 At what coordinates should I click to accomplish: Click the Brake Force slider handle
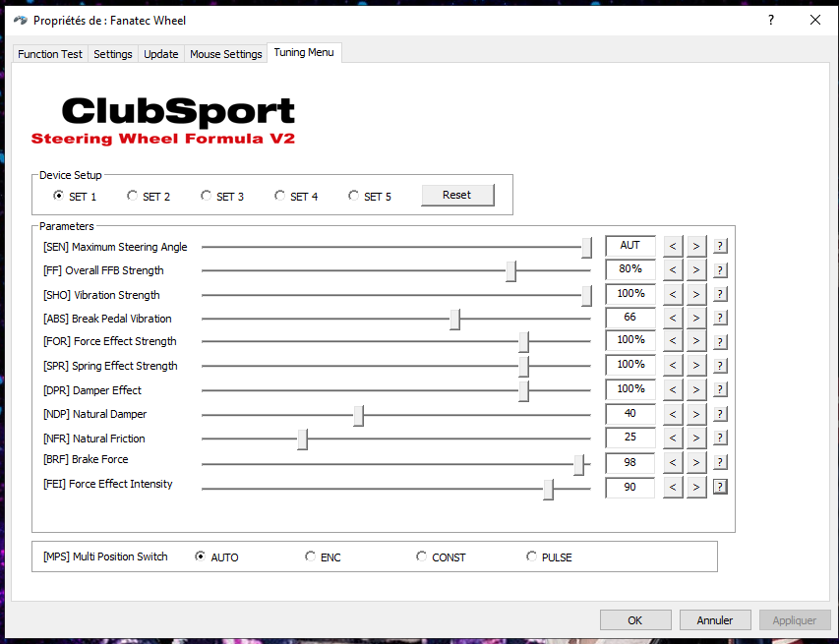(x=578, y=464)
